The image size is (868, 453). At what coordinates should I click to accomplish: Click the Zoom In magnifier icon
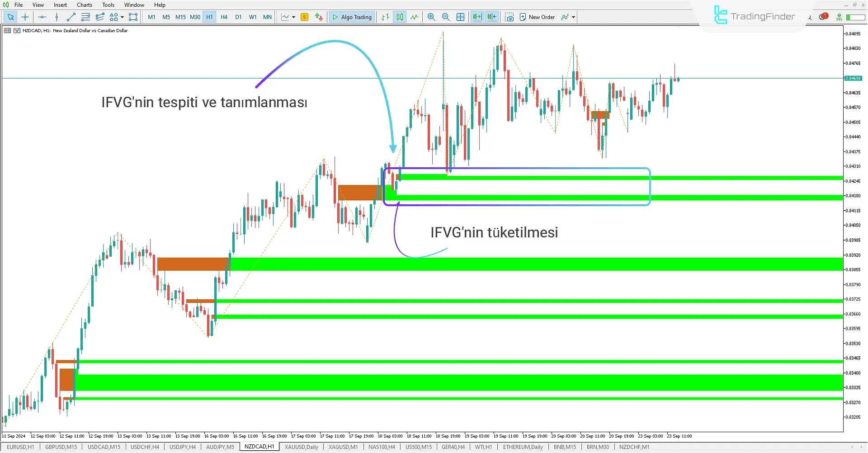click(431, 17)
